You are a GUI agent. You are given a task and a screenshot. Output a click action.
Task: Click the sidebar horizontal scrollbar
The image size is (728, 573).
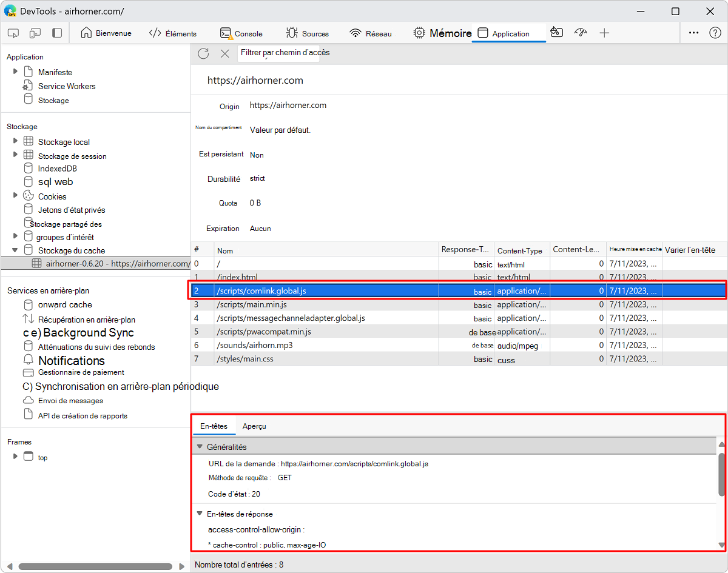(x=95, y=566)
